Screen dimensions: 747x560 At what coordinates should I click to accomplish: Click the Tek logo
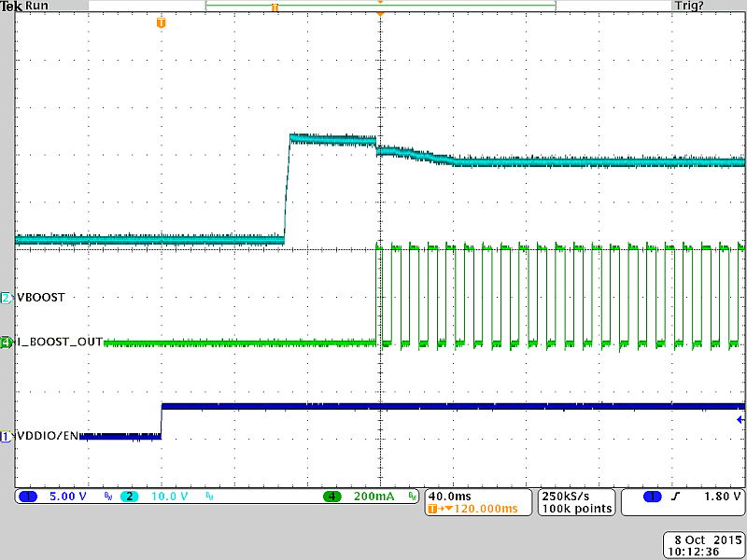coord(10,6)
